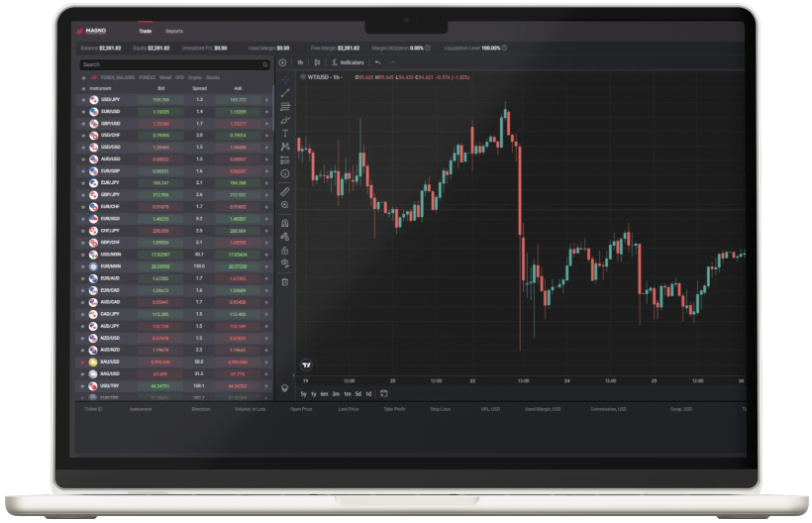Click the 6m range button

pos(325,394)
